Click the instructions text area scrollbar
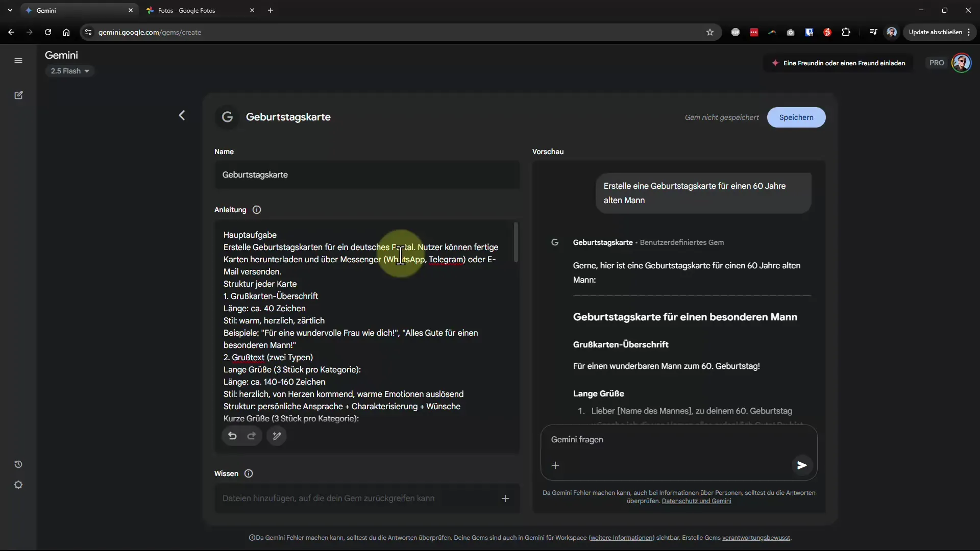The width and height of the screenshot is (980, 551). (x=516, y=242)
